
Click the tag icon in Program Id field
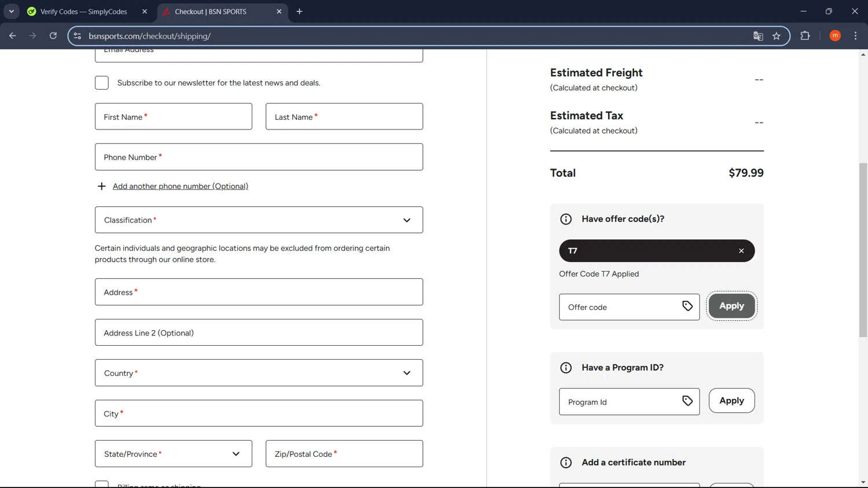[x=687, y=401]
